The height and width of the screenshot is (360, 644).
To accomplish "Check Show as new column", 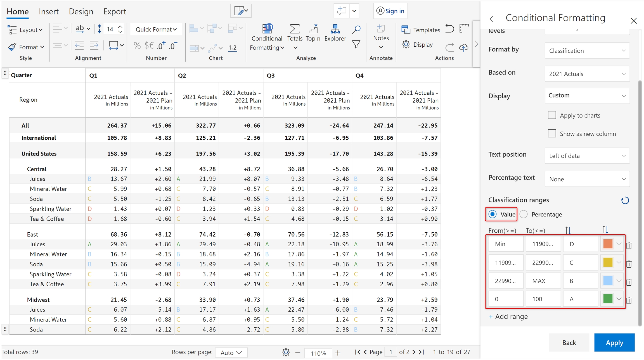I will (x=552, y=133).
